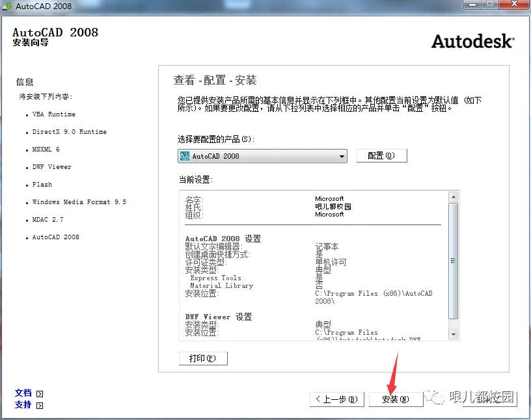Select DWF Viewer in the install list
The height and width of the screenshot is (420, 531).
[52, 167]
